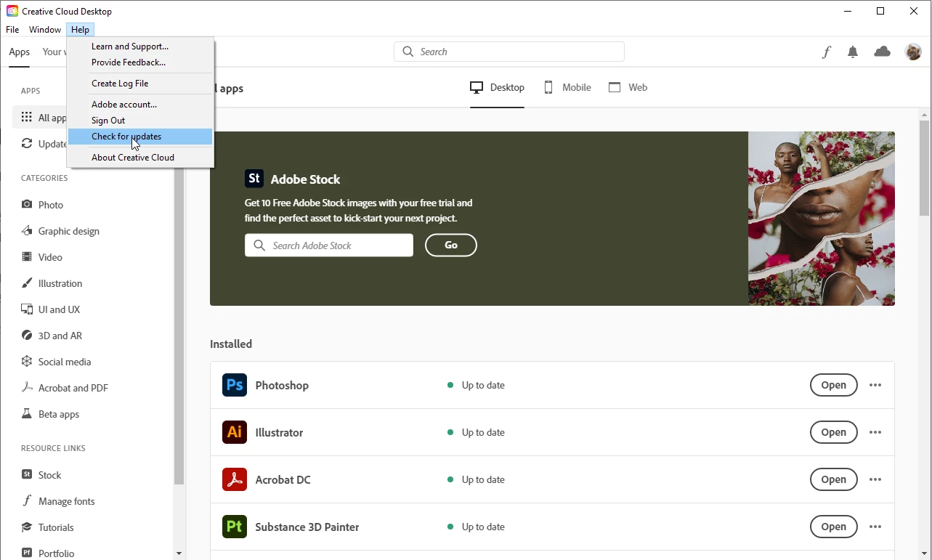Click the sidebar scroll down arrow
This screenshot has width=932, height=560.
pos(179,554)
